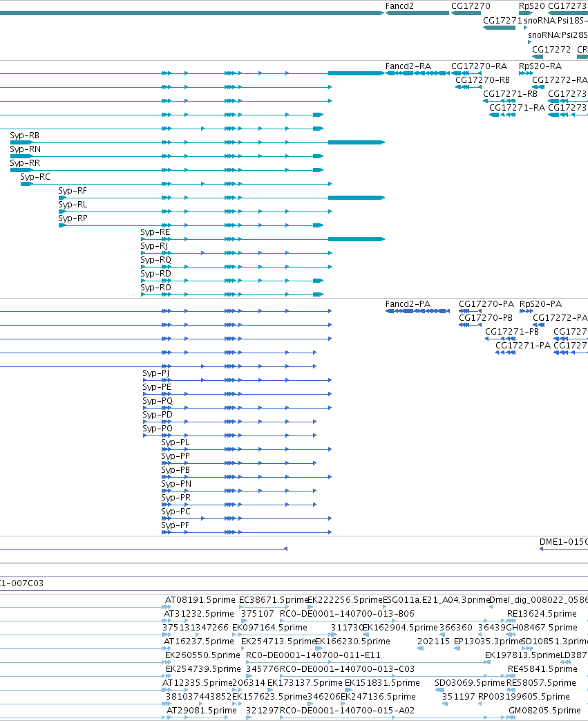The height and width of the screenshot is (721, 588).
Task: Click the Syp-RE transcript label
Action: tap(155, 232)
